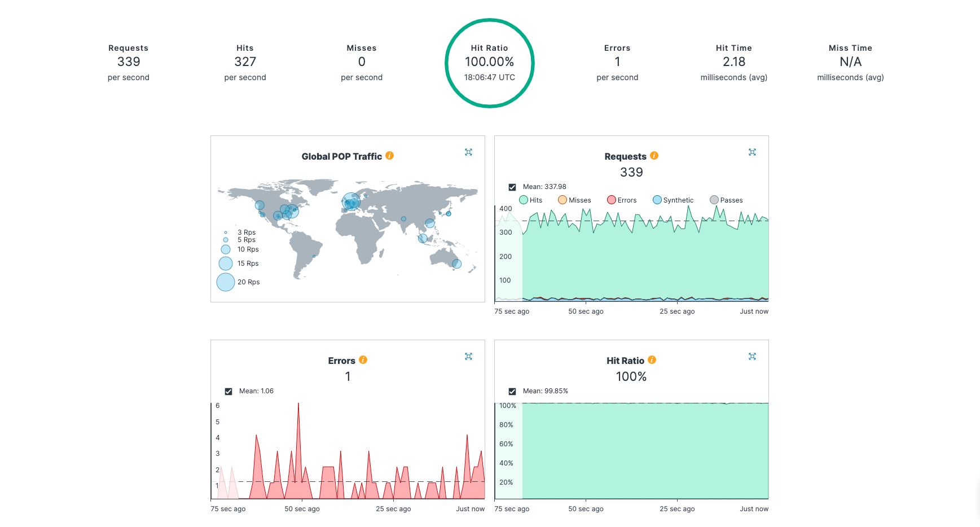
Task: Click the largest traffic bubble over Europe
Action: (x=351, y=201)
